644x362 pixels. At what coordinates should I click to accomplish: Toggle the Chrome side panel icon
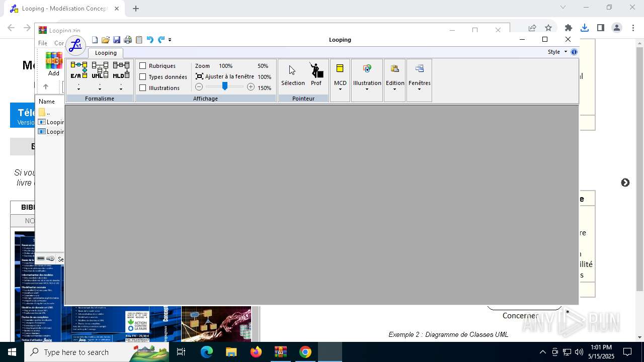click(x=601, y=28)
